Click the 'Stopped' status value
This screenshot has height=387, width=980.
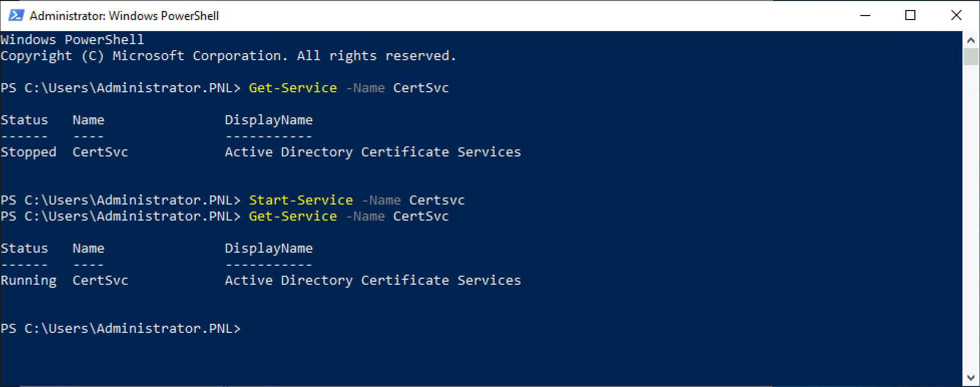tap(29, 152)
